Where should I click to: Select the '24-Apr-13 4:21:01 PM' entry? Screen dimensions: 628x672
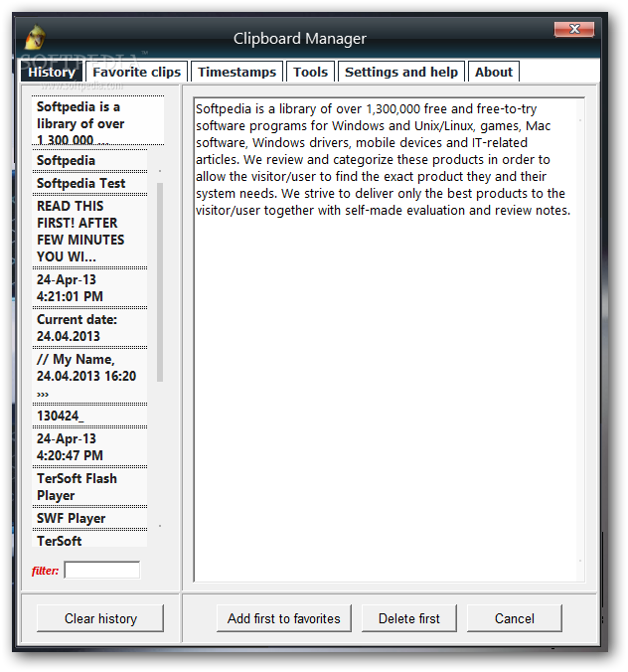(x=89, y=288)
